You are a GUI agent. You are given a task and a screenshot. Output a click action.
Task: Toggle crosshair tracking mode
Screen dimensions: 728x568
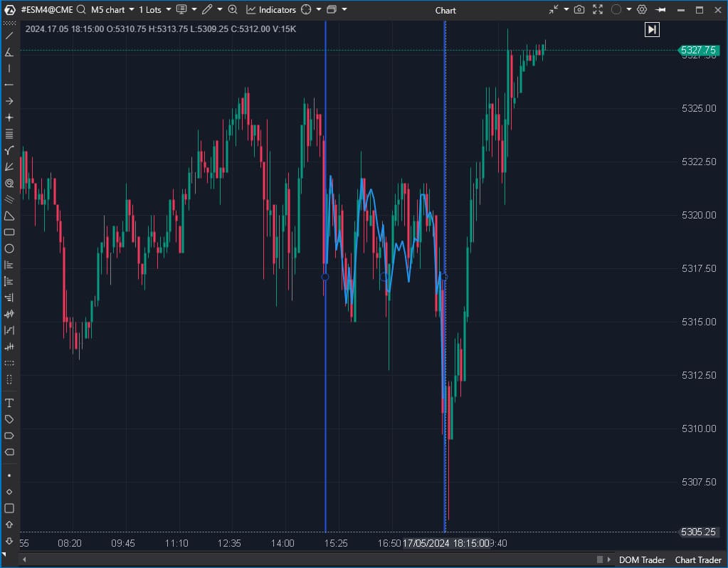point(306,10)
